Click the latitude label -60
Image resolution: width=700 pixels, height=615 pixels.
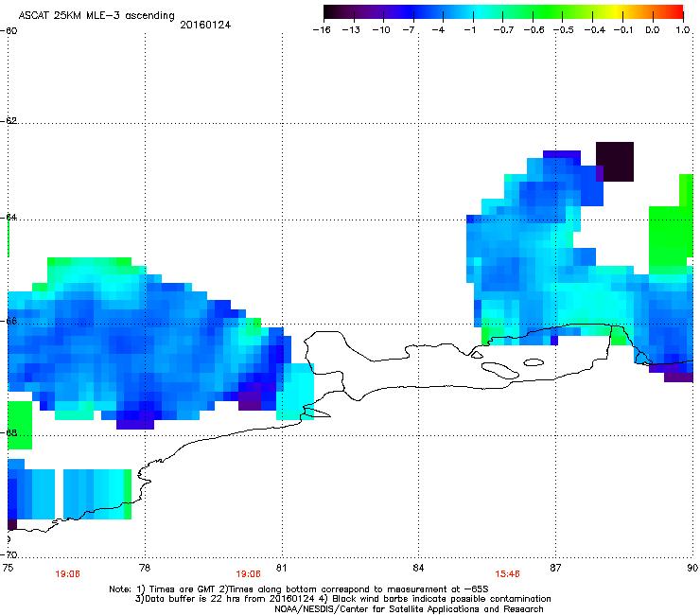[9, 31]
